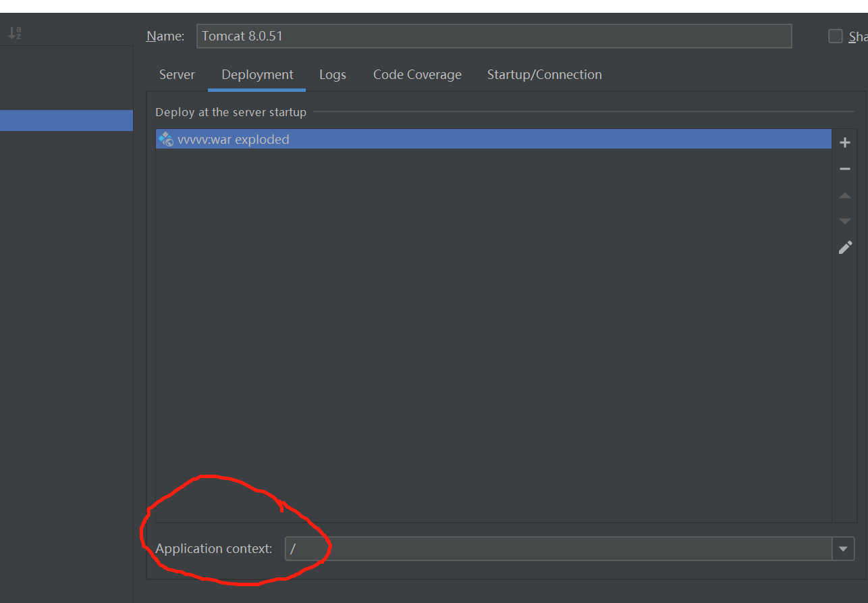This screenshot has height=603, width=868.
Task: Open the Logs tab
Action: 333,75
